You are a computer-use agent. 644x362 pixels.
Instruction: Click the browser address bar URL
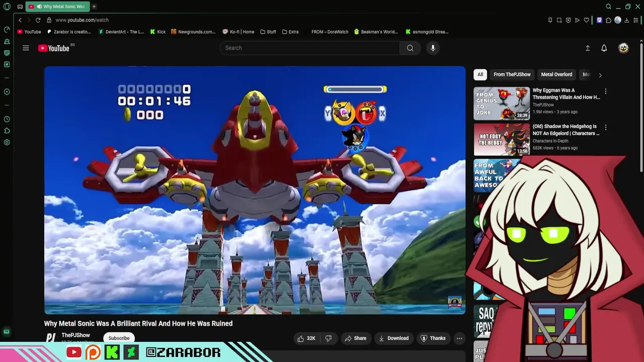click(82, 20)
